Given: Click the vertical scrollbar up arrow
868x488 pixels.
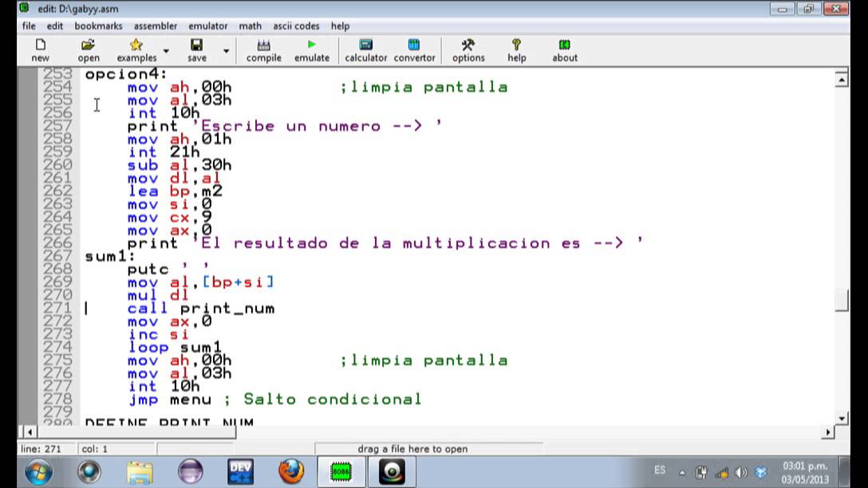Looking at the screenshot, I should 842,80.
